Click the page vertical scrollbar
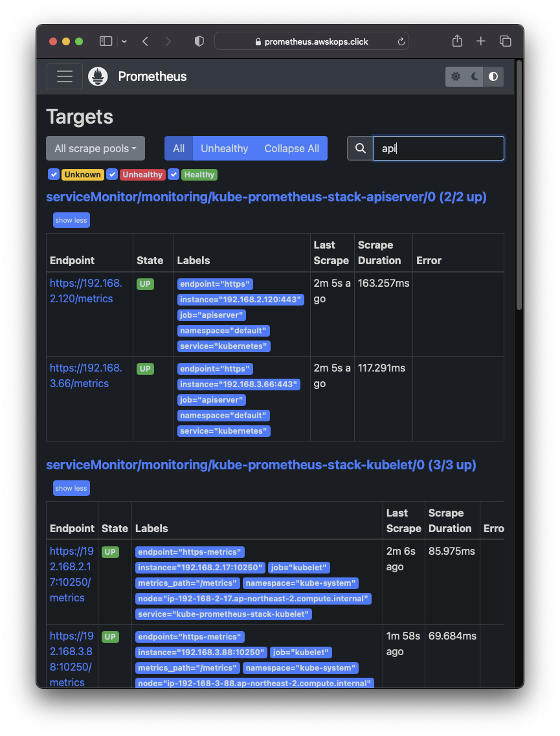The image size is (560, 736). (x=519, y=185)
